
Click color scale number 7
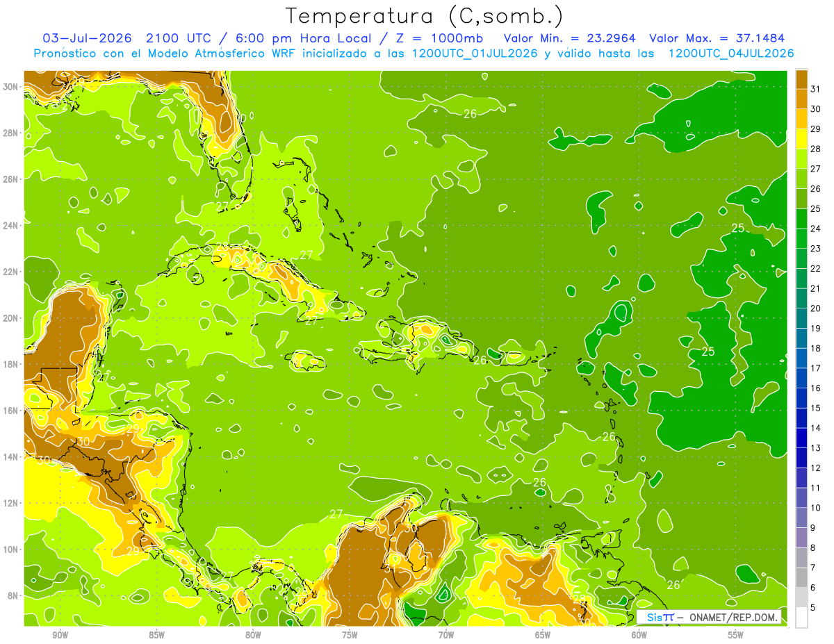click(x=813, y=568)
